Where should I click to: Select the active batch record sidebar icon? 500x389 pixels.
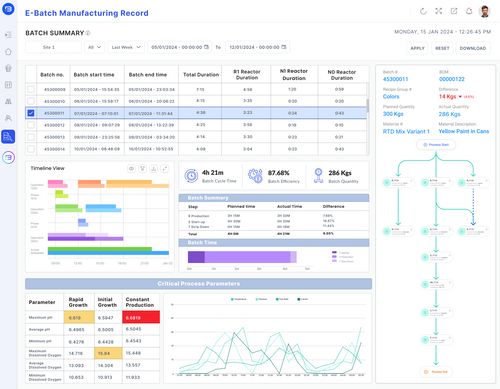(8, 137)
